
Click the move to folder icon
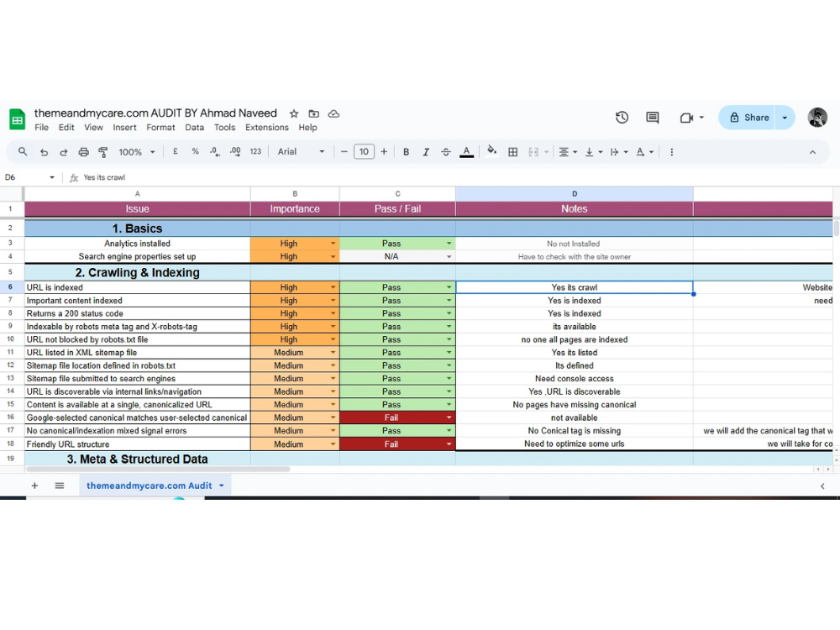point(314,113)
